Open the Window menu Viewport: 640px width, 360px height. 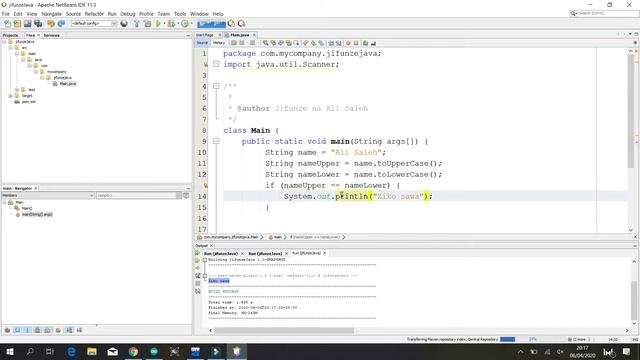pyautogui.click(x=199, y=14)
